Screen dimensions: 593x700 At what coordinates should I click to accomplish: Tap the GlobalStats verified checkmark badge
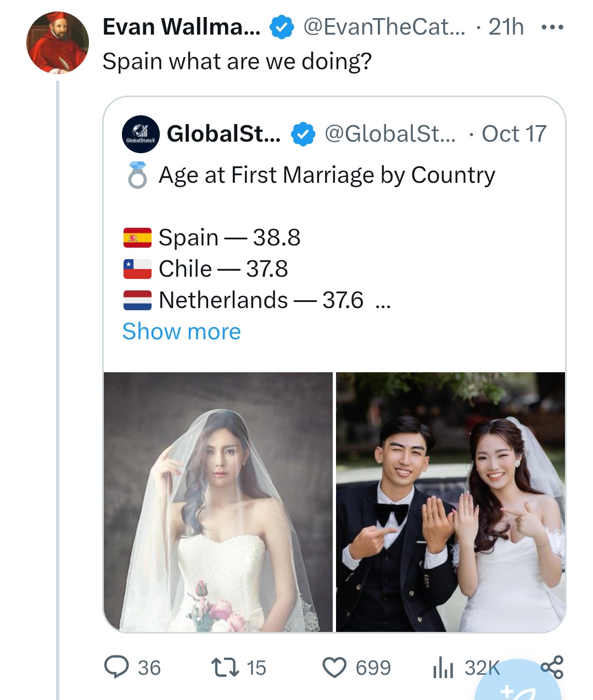click(x=303, y=135)
